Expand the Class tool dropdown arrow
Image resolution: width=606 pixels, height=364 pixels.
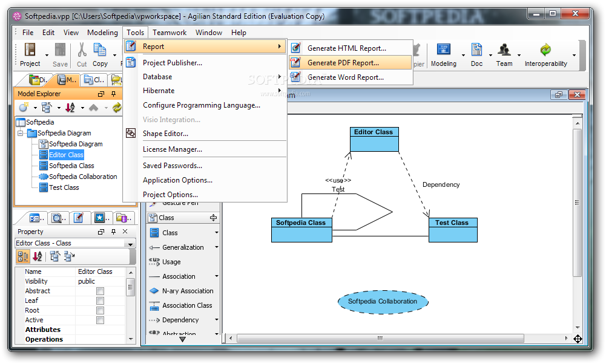[x=217, y=233]
